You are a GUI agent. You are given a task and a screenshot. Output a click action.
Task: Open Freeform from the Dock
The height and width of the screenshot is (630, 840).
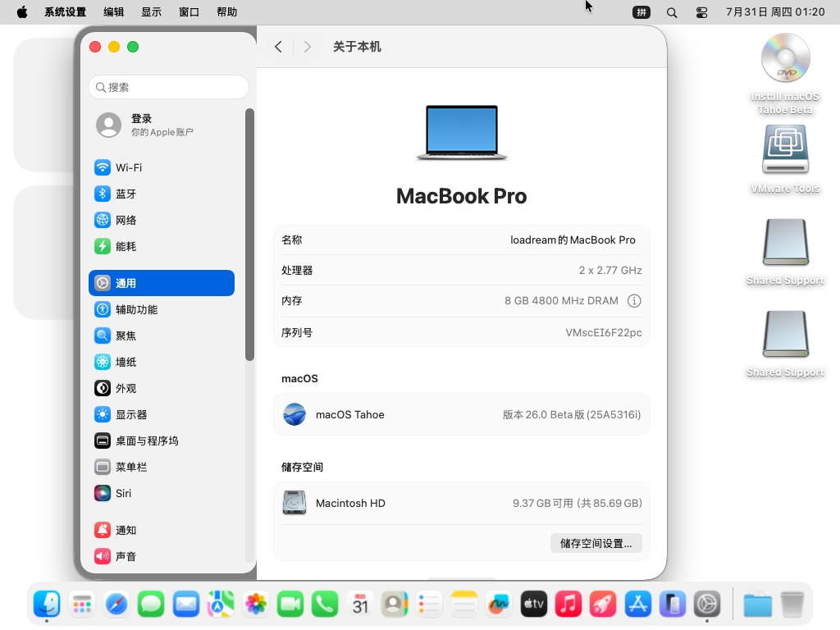(499, 605)
